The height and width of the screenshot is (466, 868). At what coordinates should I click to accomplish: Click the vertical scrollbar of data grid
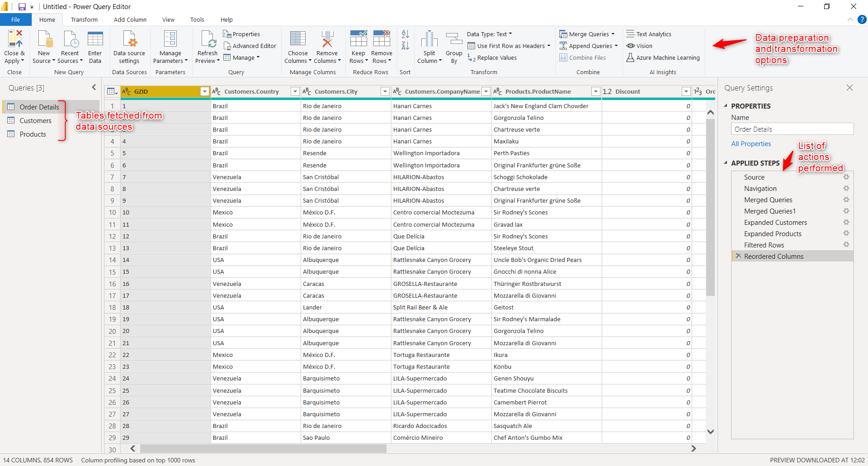pos(710,207)
